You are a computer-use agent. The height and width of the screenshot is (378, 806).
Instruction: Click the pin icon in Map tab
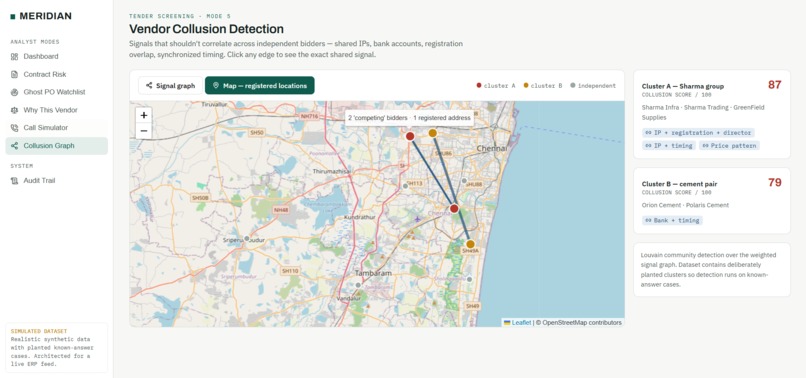point(216,85)
